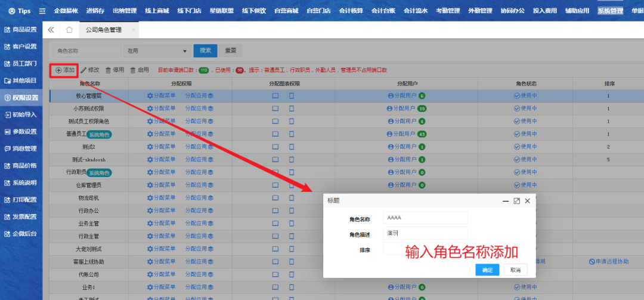The width and height of the screenshot is (644, 300).
Task: Click the blue 搜索 button
Action: click(x=205, y=51)
